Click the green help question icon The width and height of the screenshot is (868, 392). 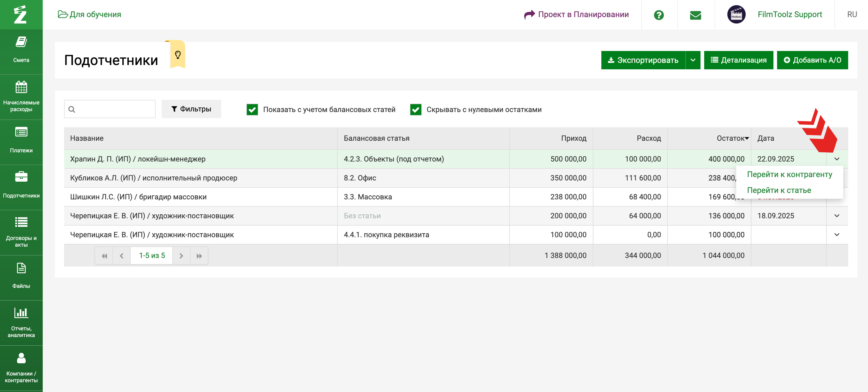(658, 15)
